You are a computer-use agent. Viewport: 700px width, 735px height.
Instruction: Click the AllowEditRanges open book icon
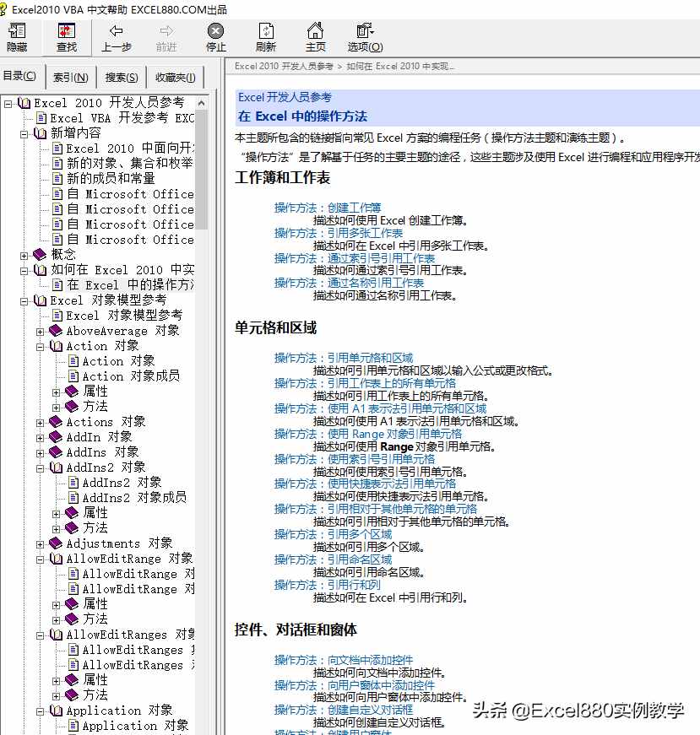pos(56,635)
